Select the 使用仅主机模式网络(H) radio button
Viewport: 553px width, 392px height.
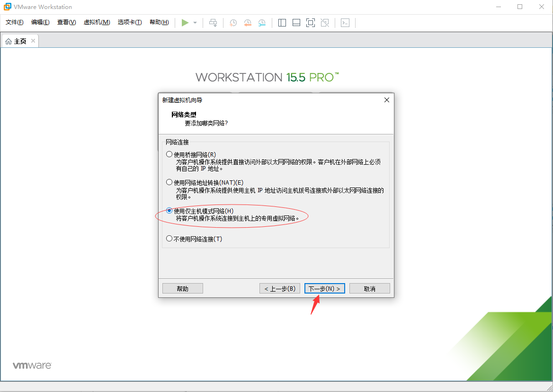coord(169,211)
